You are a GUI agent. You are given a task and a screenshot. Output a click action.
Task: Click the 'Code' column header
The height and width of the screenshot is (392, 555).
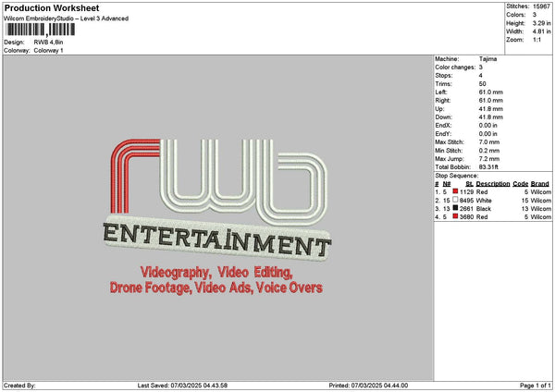pyautogui.click(x=520, y=184)
